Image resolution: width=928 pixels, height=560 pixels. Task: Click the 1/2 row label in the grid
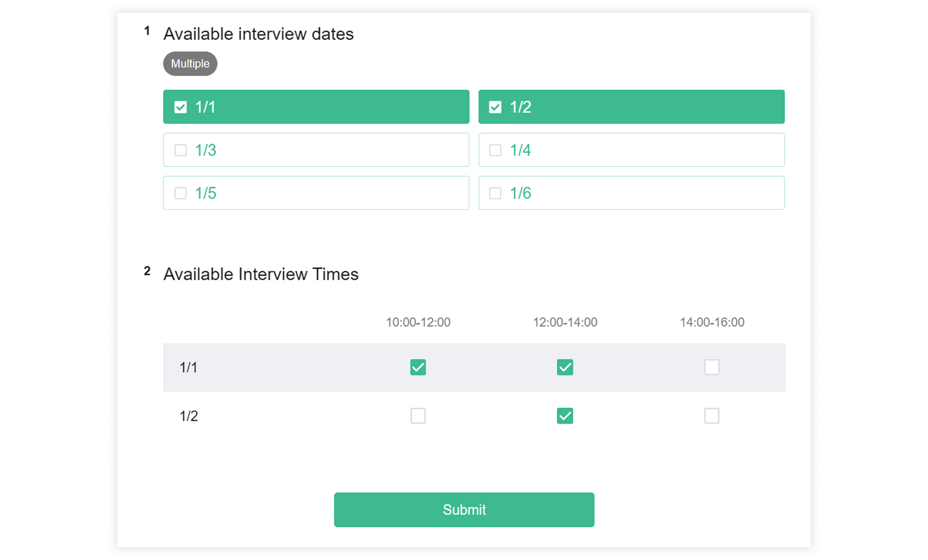pos(188,416)
